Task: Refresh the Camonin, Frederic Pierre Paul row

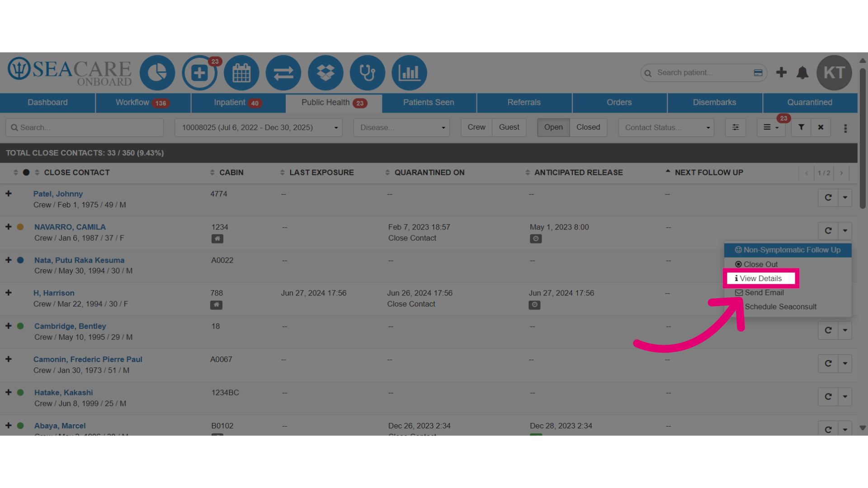Action: [828, 363]
